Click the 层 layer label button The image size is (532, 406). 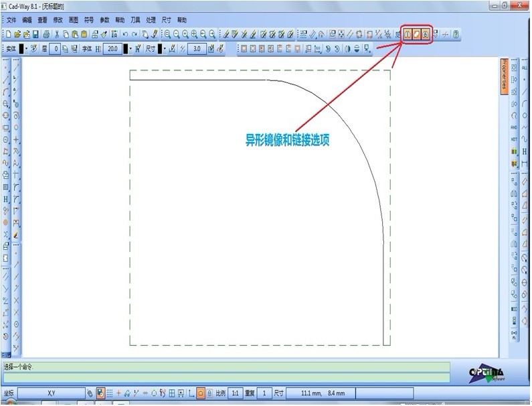tap(44, 49)
